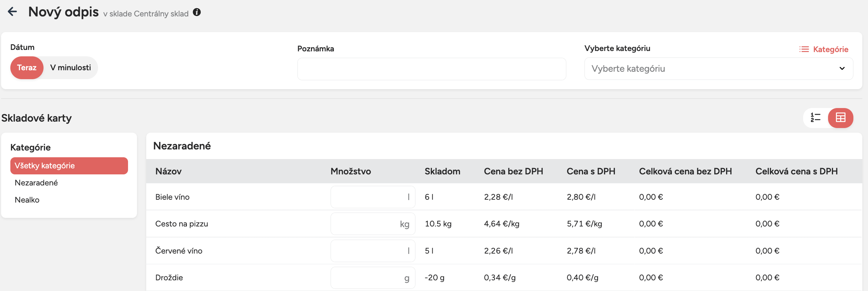Viewport: 868px width, 291px height.
Task: Switch to table grid view icon
Action: coord(841,118)
